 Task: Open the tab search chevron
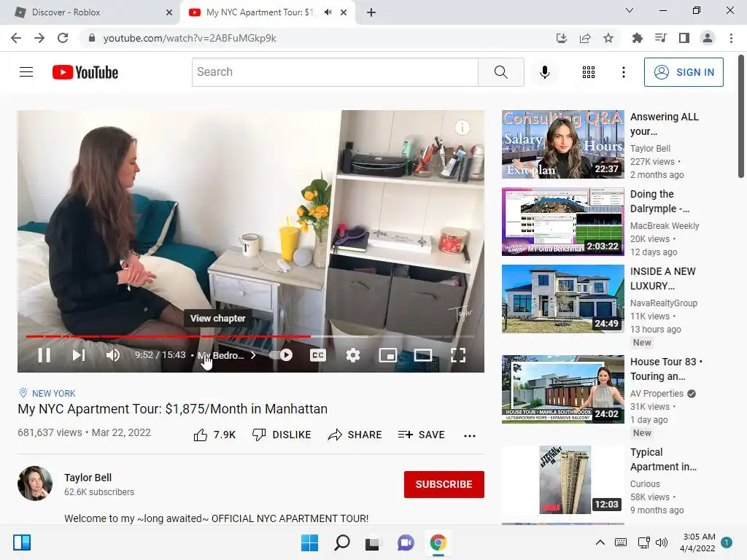click(630, 10)
